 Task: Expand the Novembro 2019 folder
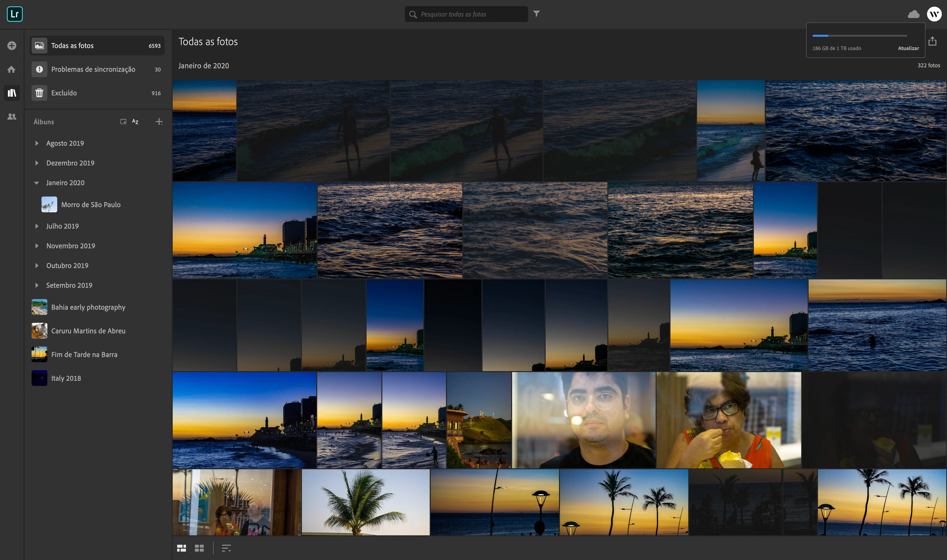[x=37, y=246]
